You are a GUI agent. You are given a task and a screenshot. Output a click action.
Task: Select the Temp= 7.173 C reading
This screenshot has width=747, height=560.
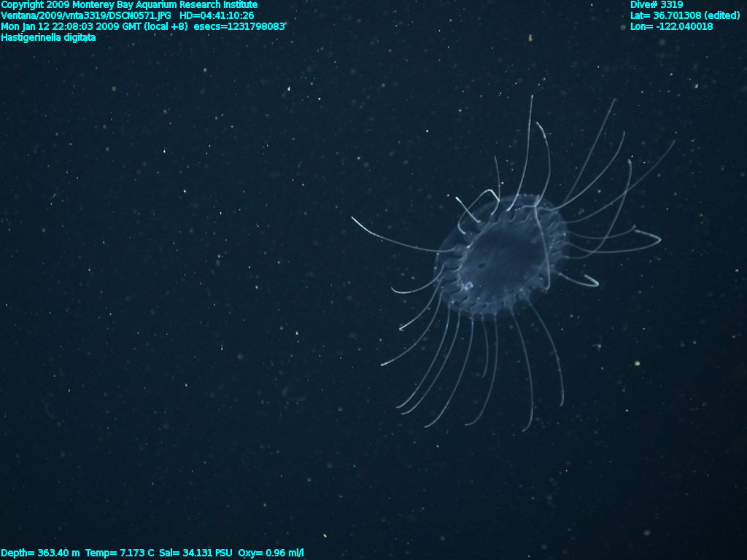coord(120,553)
